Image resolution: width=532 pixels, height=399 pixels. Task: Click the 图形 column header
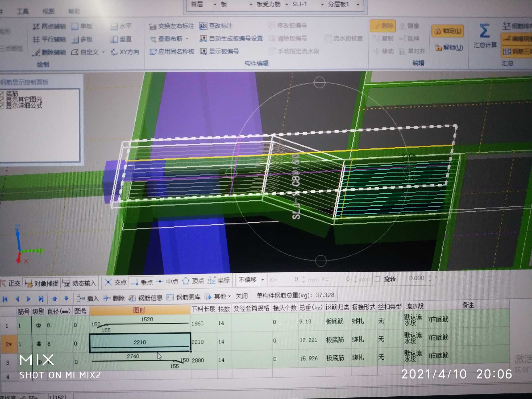[139, 310]
